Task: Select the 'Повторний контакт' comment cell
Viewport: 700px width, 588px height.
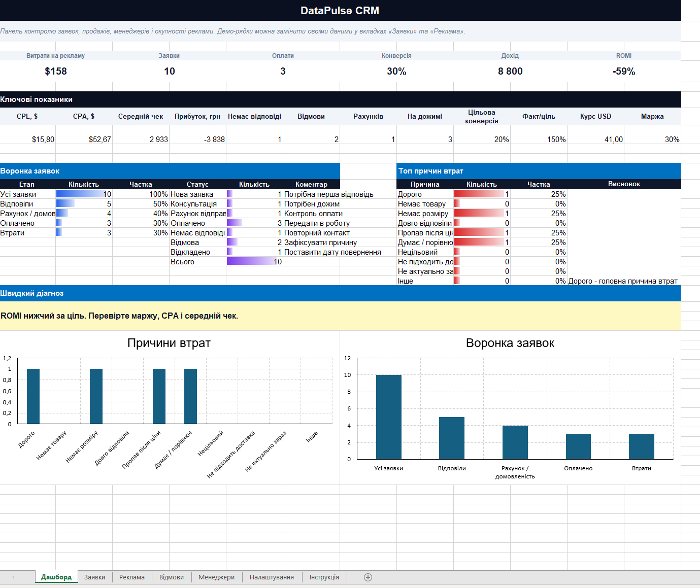Action: click(317, 233)
